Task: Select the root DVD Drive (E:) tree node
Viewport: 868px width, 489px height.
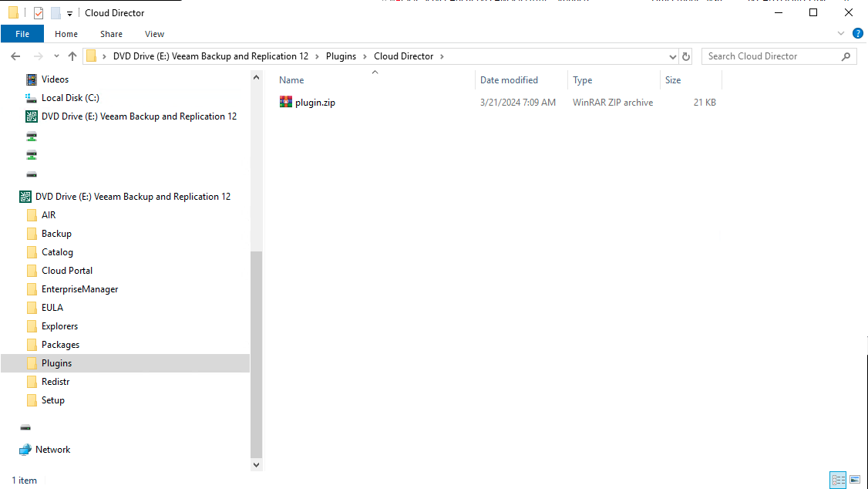Action: [133, 197]
